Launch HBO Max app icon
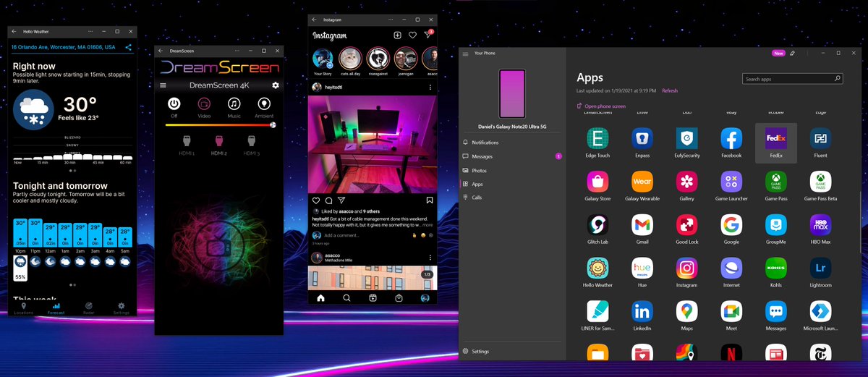The width and height of the screenshot is (868, 377). 820,225
